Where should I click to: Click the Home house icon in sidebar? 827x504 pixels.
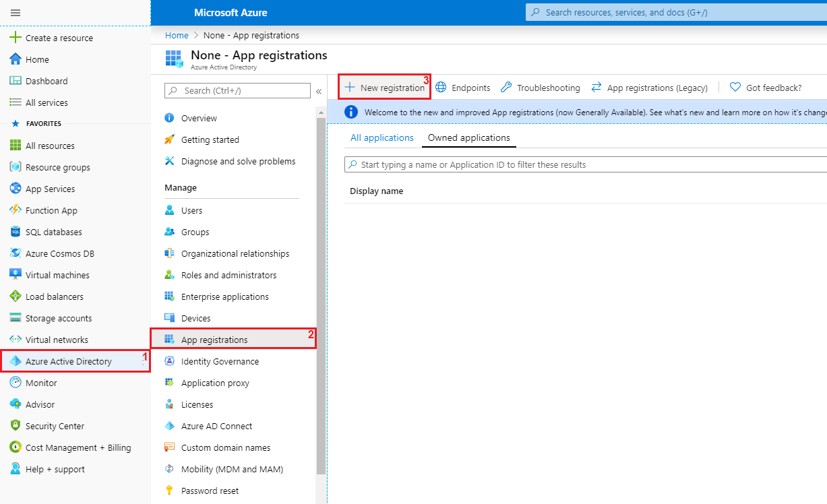click(x=16, y=59)
